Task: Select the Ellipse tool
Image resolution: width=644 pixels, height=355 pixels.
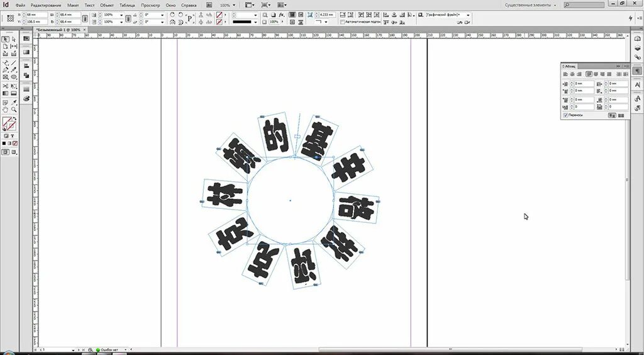Action: pos(14,77)
